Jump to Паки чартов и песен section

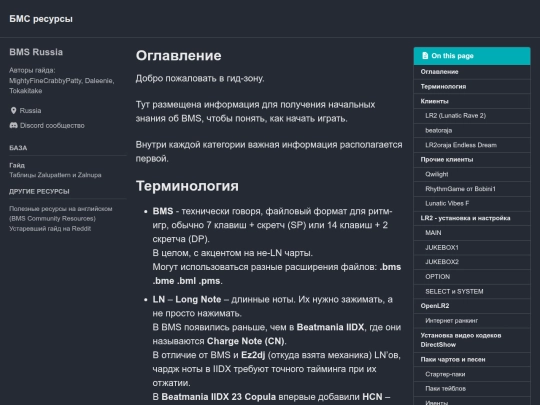(x=472, y=360)
